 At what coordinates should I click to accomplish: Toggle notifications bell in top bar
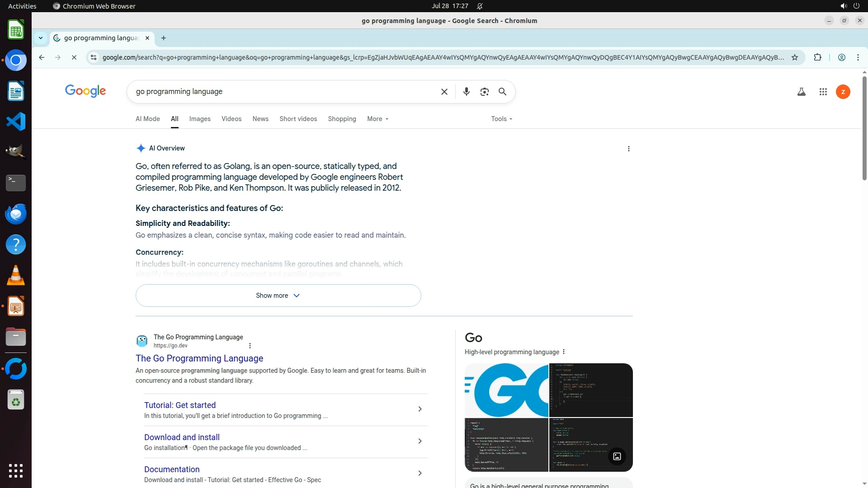(480, 6)
